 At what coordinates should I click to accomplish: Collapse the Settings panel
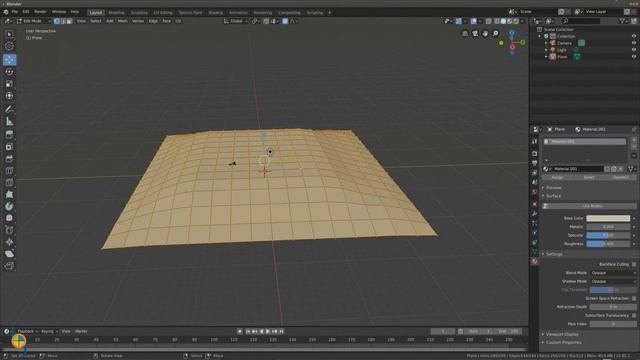(553, 254)
